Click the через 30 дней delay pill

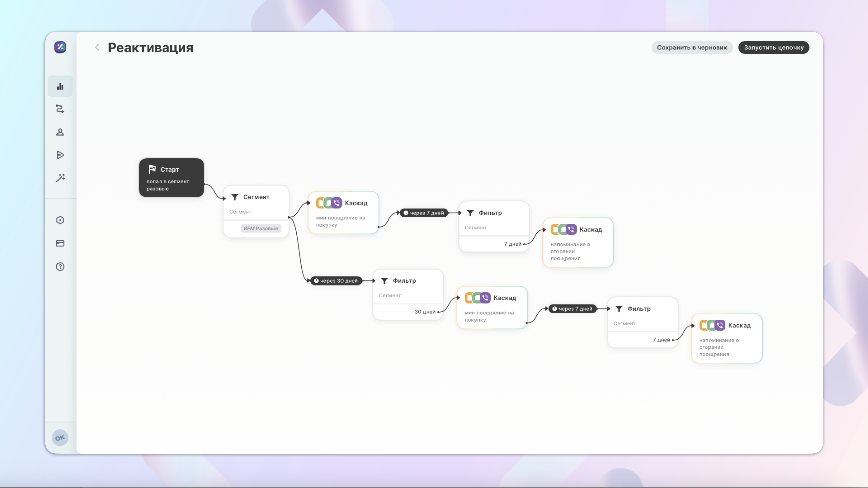(336, 281)
